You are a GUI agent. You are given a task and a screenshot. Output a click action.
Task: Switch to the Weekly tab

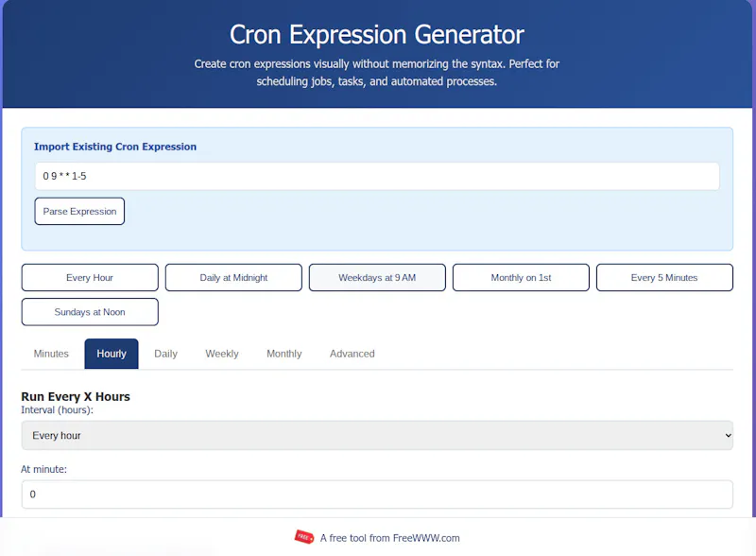(222, 354)
